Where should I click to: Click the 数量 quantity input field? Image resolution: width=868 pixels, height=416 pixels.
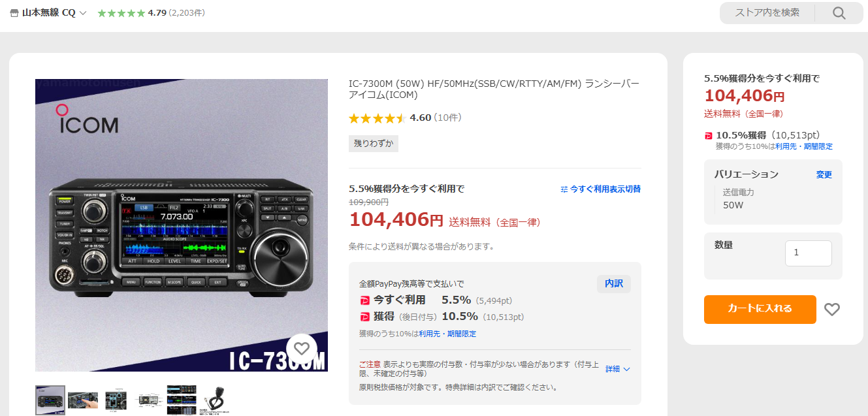[x=809, y=253]
